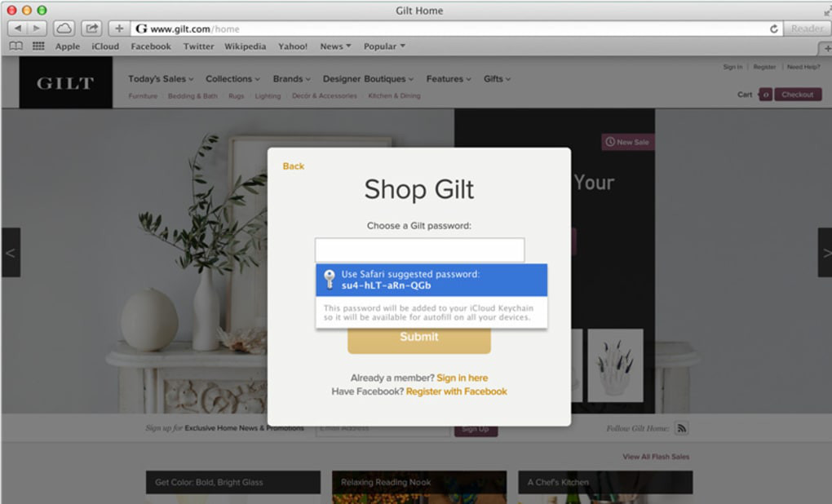The image size is (832, 504).
Task: Click Back in the Shop Gilt dialog
Action: click(x=294, y=166)
